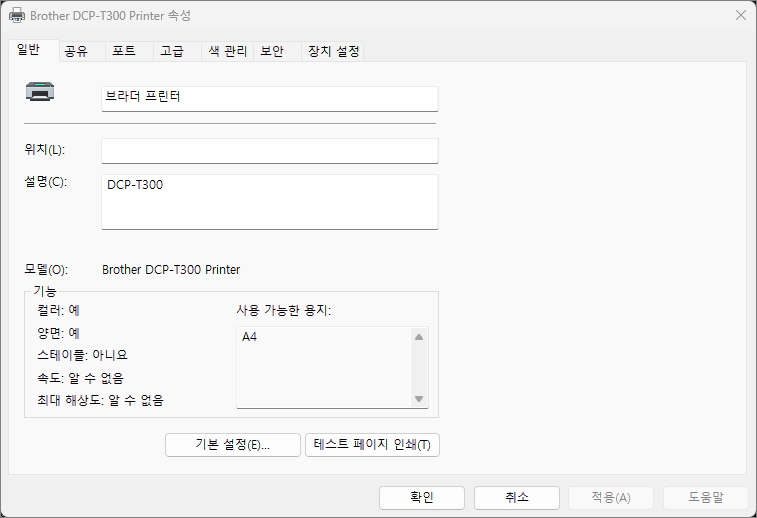Click the large printer icon beside the name field
757x518 pixels.
(40, 92)
